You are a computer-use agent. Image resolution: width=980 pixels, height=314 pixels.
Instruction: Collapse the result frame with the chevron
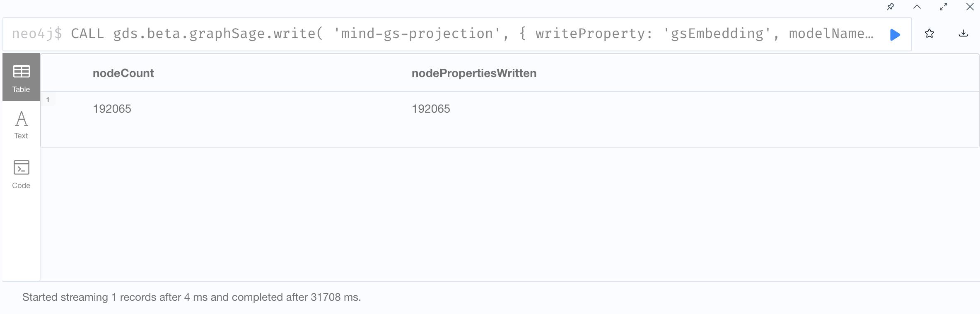[917, 7]
